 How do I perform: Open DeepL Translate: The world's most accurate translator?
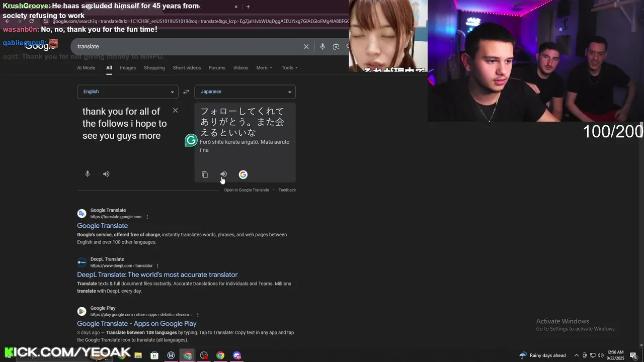(157, 275)
